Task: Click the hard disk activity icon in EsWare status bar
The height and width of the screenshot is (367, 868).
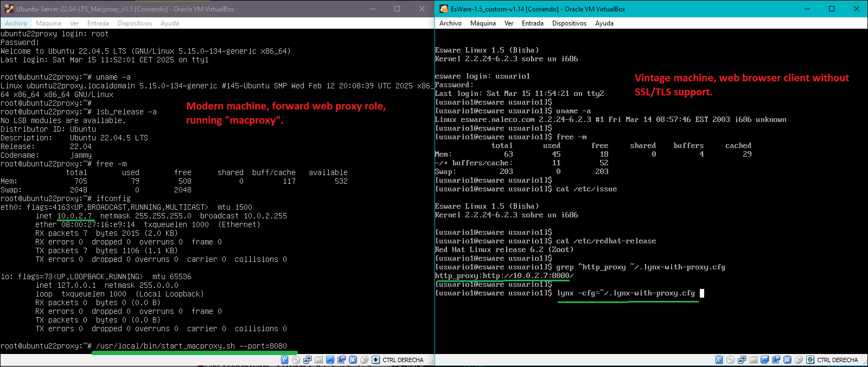Action: pyautogui.click(x=719, y=359)
